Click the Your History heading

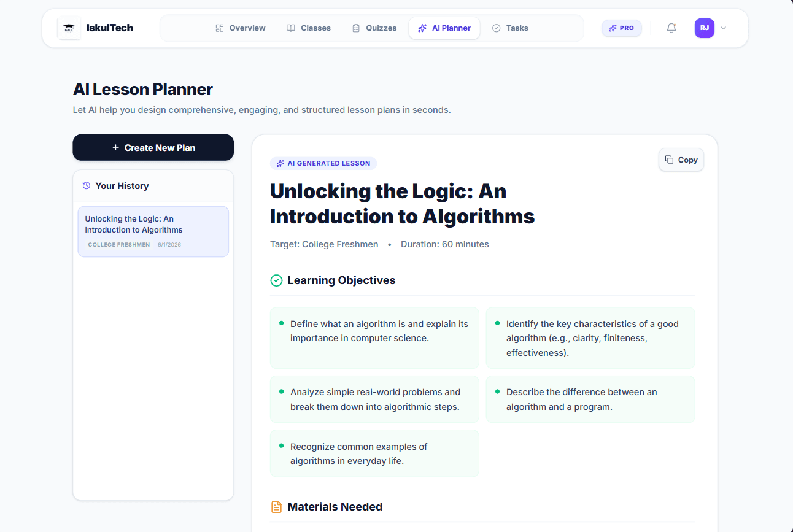click(122, 186)
